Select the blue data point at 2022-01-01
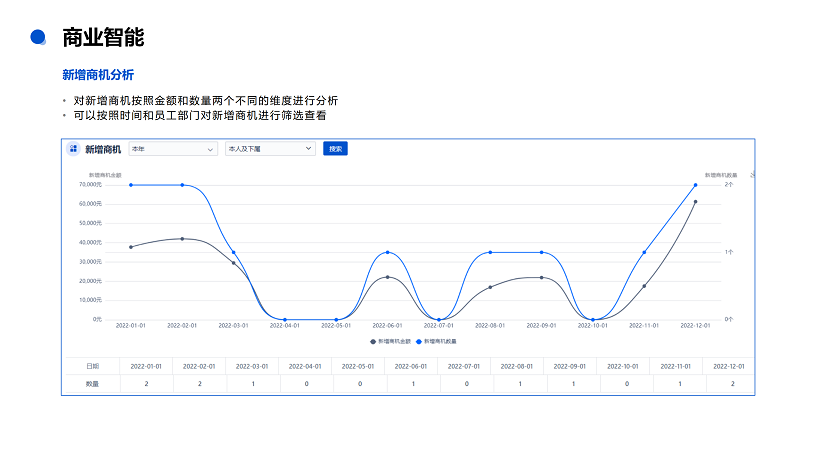 [131, 185]
